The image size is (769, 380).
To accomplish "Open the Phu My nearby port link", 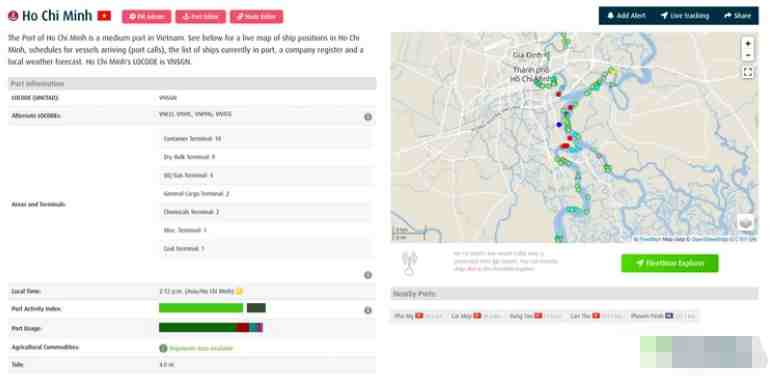I will [x=404, y=316].
